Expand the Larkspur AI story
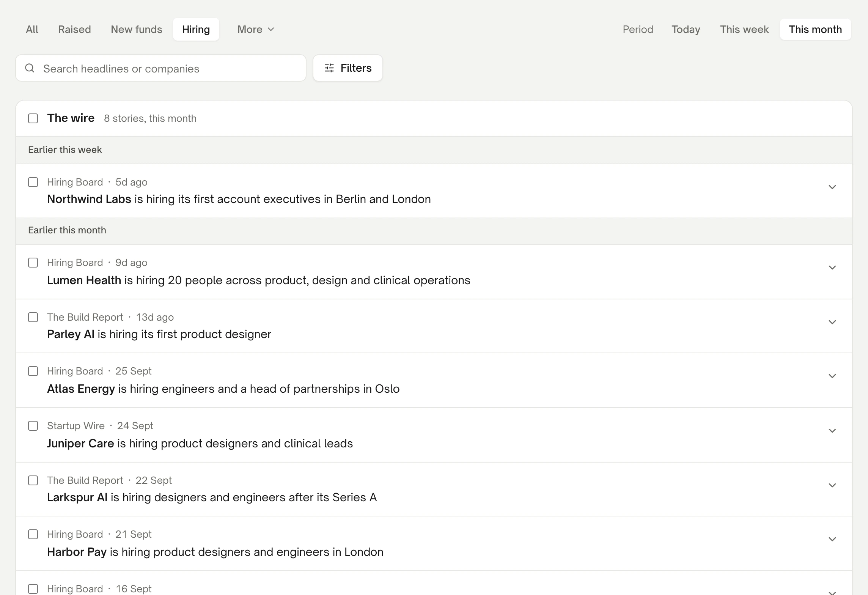This screenshot has height=595, width=868. (x=832, y=485)
